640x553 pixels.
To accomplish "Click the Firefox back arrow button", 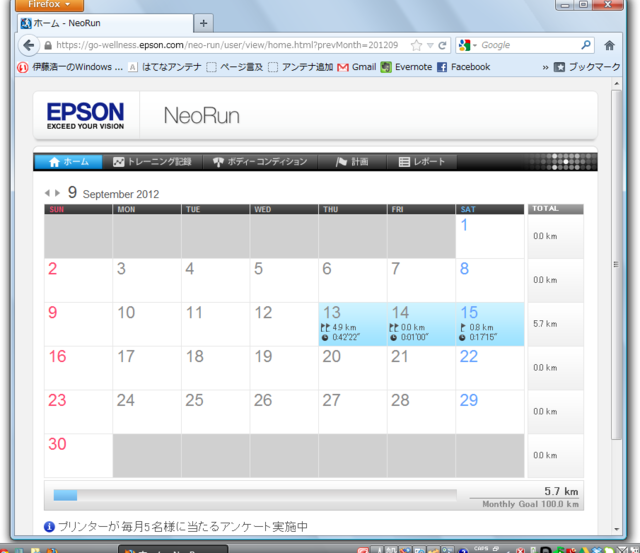I will (x=29, y=45).
